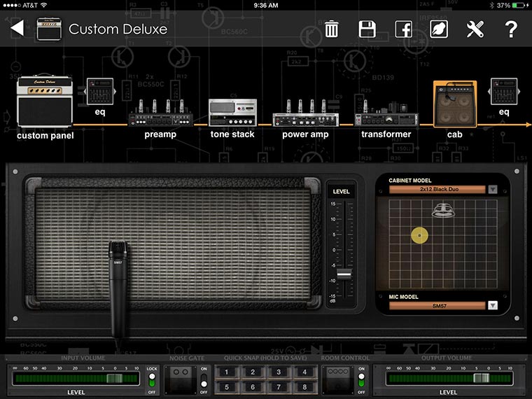Select the preamp module in the chain
The image size is (532, 399).
coord(160,113)
